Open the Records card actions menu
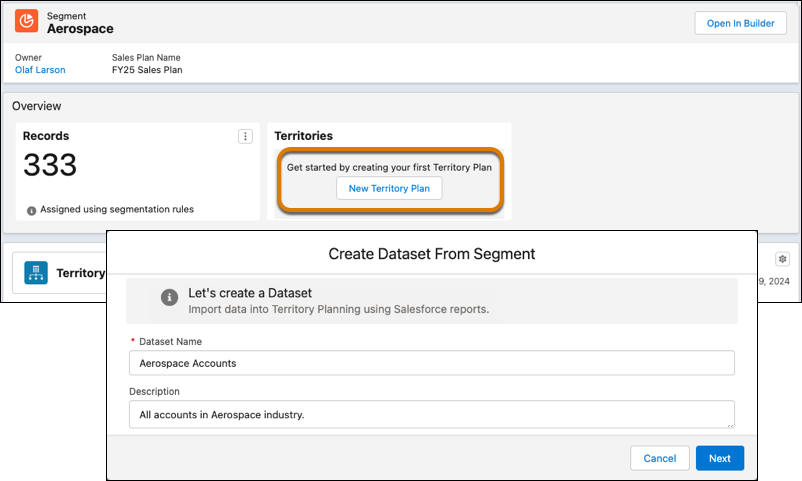 [245, 137]
